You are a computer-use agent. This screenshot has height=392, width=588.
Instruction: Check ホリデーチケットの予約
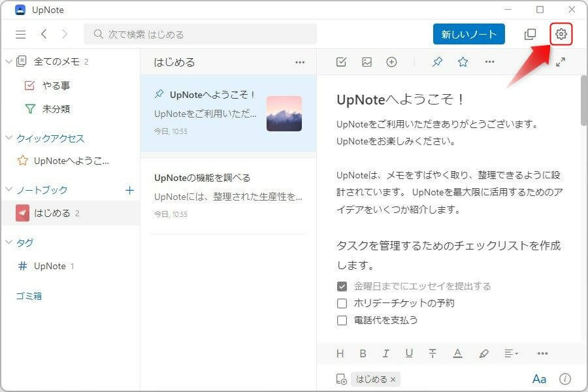342,303
